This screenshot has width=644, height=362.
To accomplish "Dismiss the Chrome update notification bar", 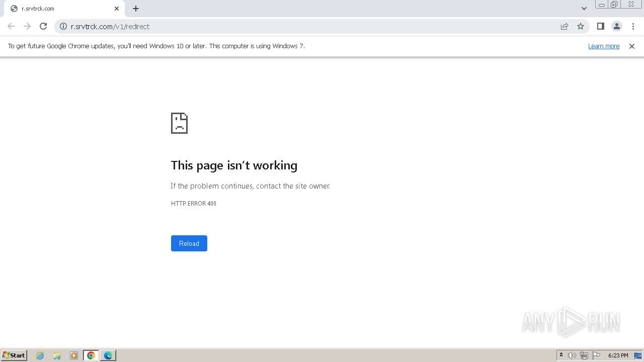I will point(632,46).
